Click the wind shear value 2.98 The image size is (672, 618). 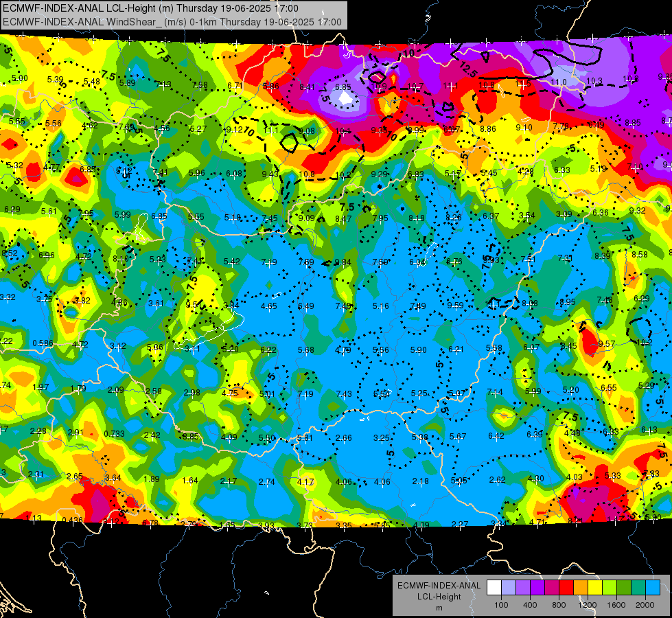pos(192,392)
